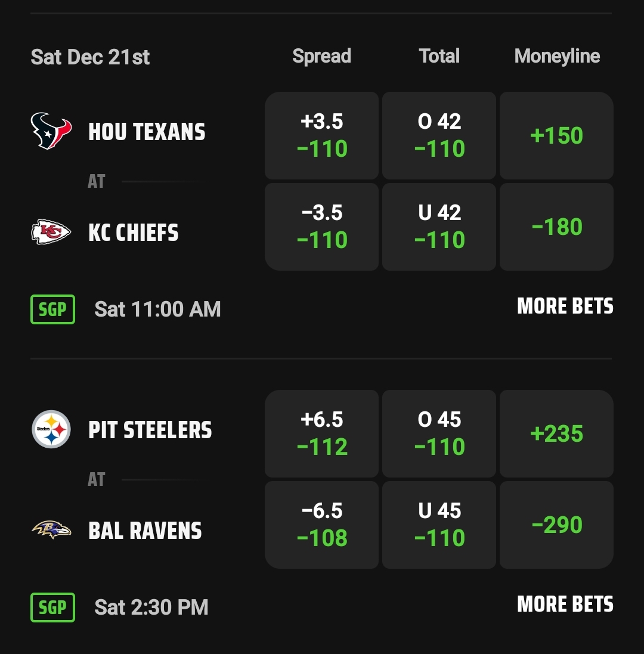Select Ravens -6.5 spread at -108
Screen dimensions: 644x654
321,525
